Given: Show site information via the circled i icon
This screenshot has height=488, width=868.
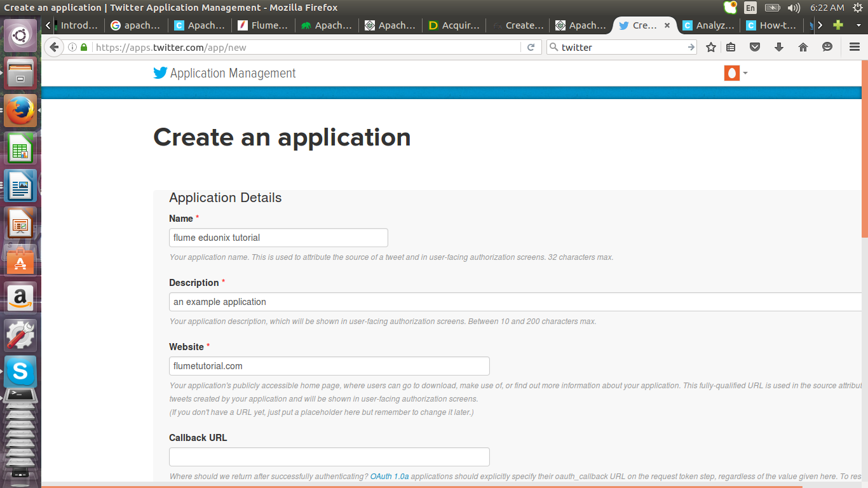Looking at the screenshot, I should 72,47.
